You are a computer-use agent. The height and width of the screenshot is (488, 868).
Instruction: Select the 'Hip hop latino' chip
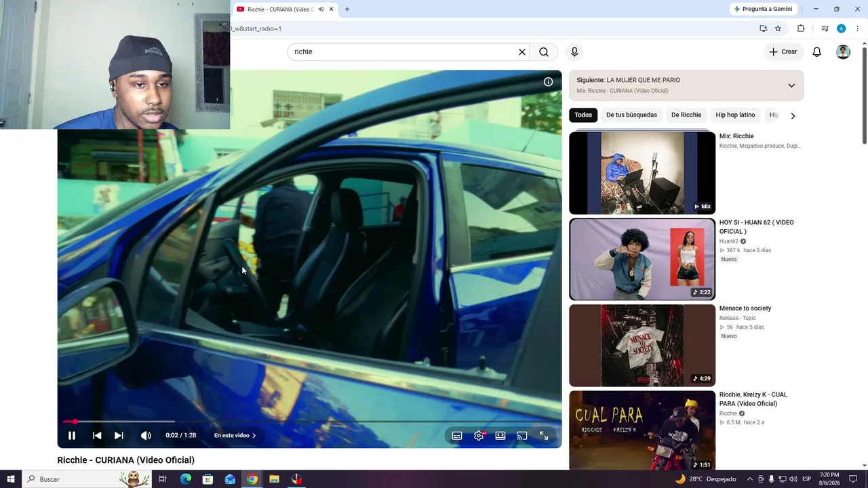coord(735,115)
